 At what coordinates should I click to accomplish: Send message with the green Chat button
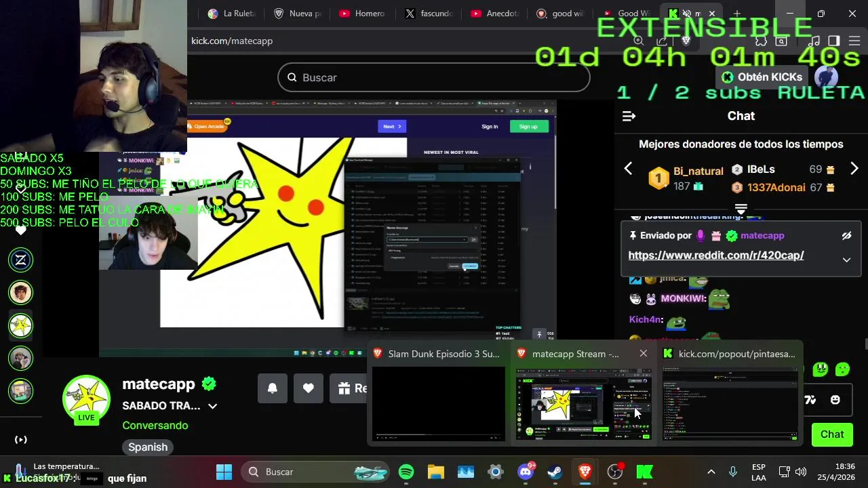[832, 434]
